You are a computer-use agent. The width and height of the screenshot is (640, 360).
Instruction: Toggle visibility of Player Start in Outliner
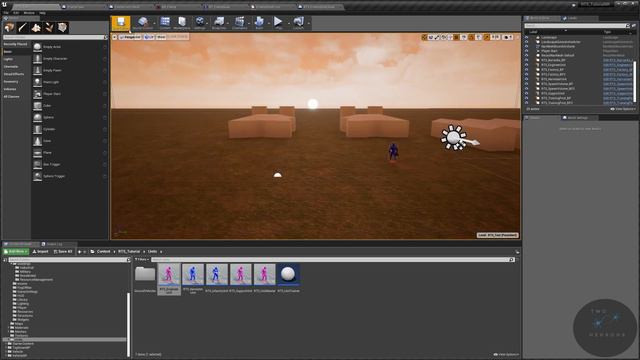tap(527, 51)
